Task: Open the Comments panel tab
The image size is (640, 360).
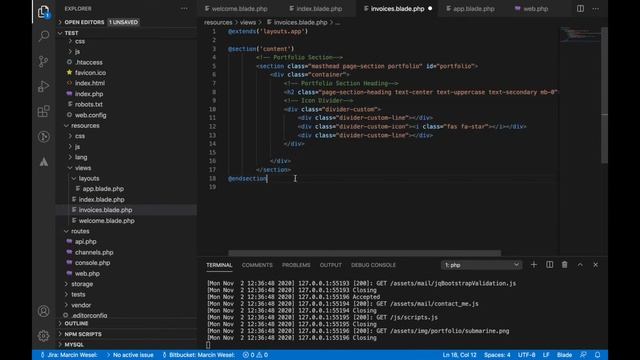Action: [257, 265]
